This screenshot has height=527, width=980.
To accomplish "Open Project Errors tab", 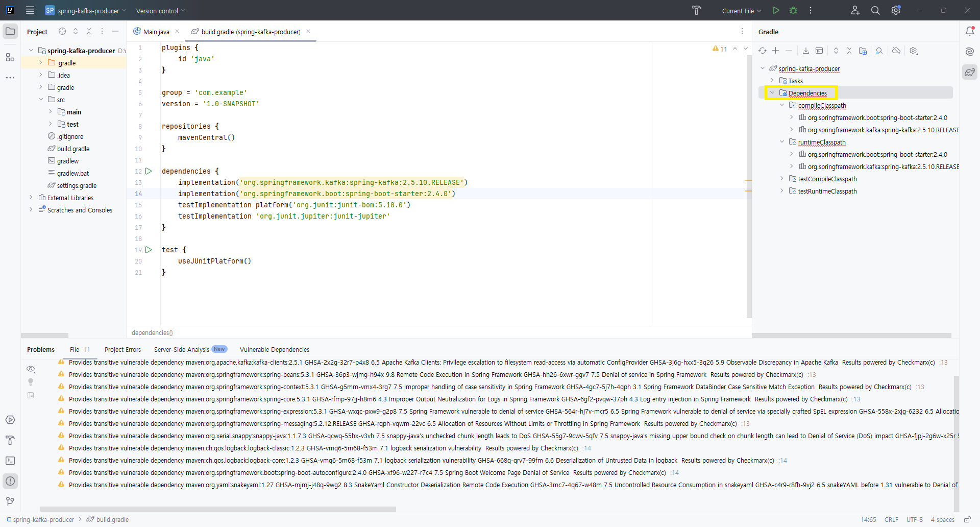I will pyautogui.click(x=122, y=350).
